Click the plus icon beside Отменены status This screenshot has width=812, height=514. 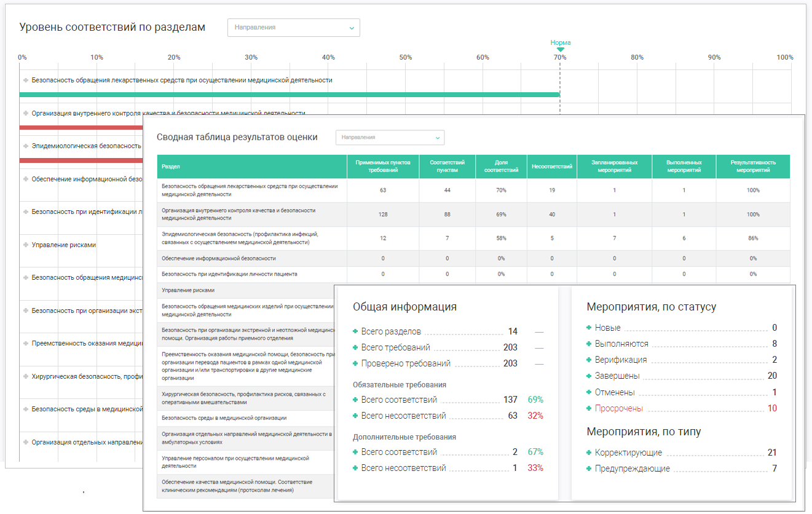(x=589, y=392)
